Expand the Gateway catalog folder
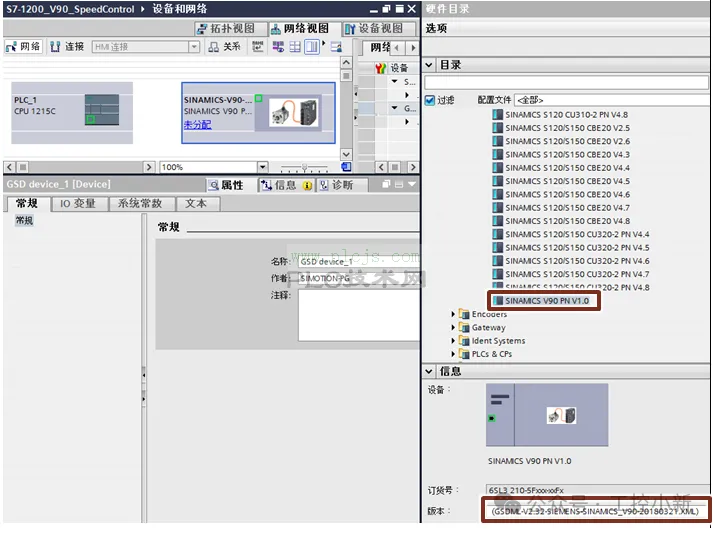Viewport: 715px width, 533px height. point(453,327)
